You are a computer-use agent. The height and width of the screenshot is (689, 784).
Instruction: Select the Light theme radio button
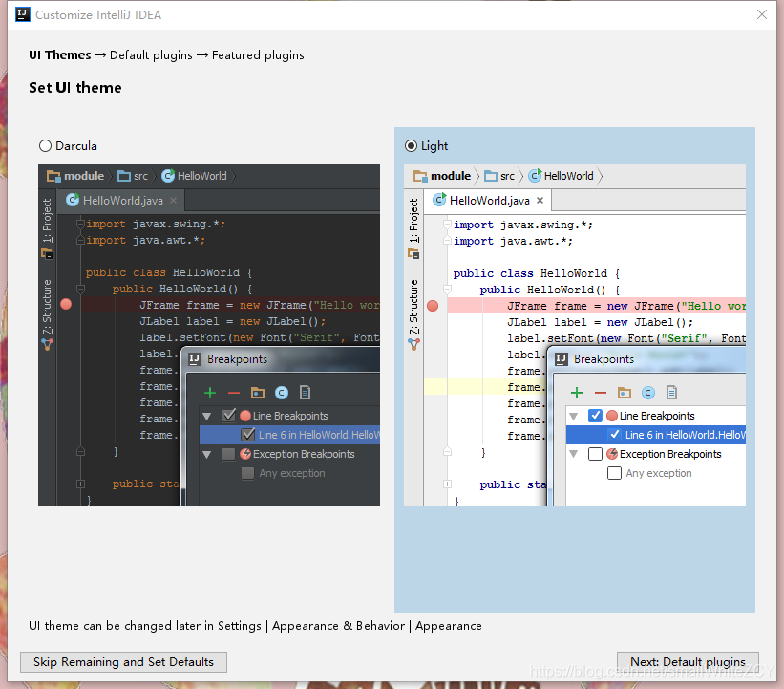411,145
